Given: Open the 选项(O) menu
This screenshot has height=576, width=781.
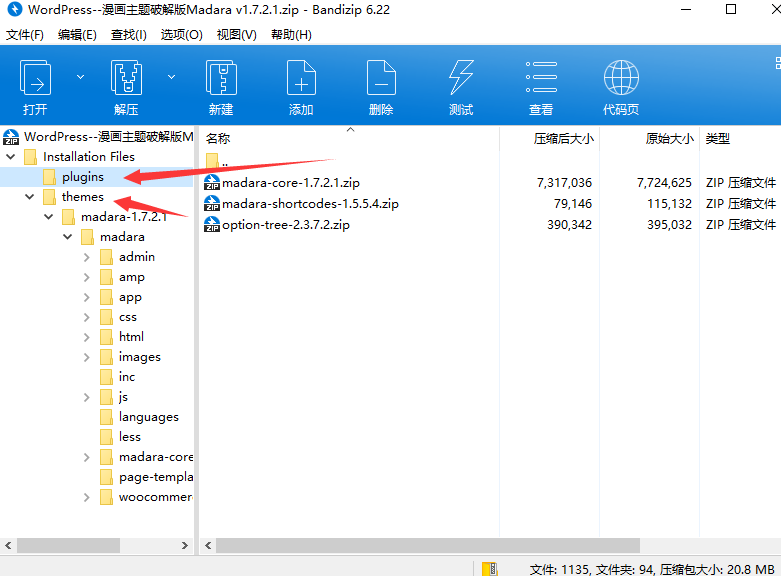Looking at the screenshot, I should pyautogui.click(x=181, y=34).
